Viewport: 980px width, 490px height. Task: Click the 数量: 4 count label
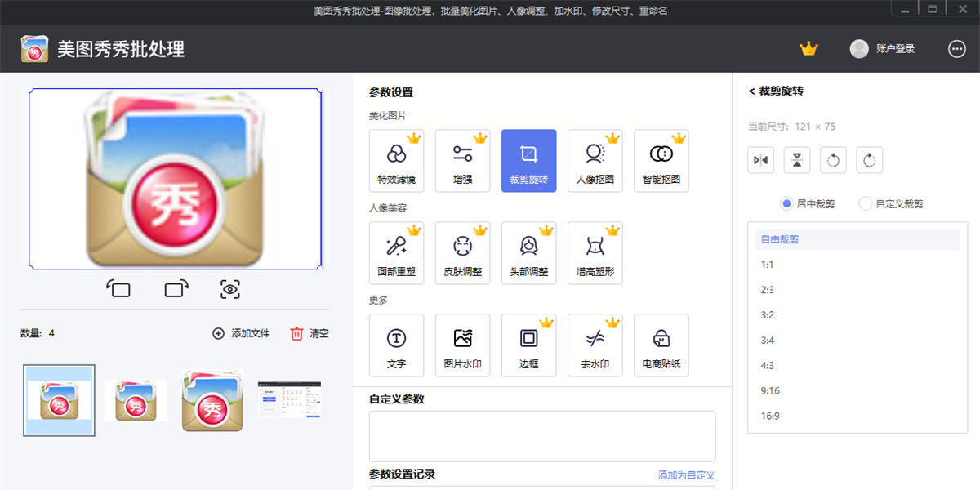[38, 333]
